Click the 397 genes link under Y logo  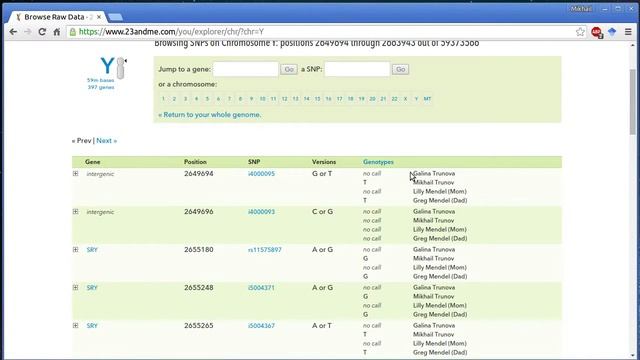coord(101,87)
